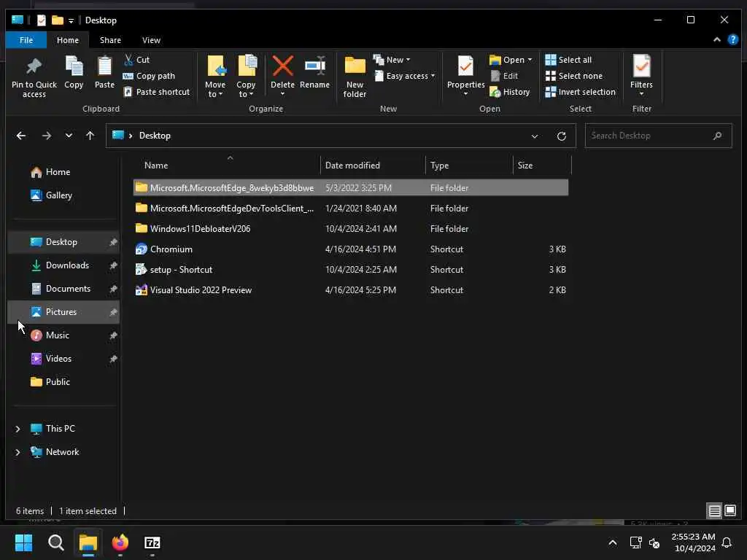Delete the selected folder
747x560 pixels.
click(x=282, y=75)
